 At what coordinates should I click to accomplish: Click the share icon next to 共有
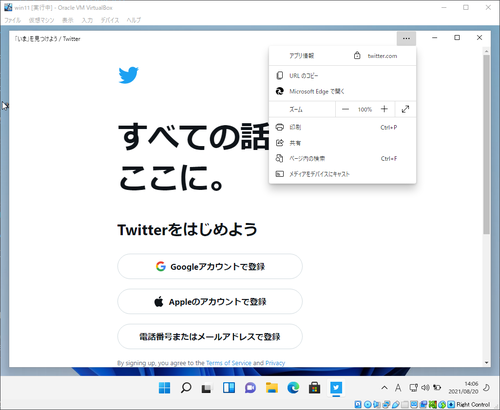tap(280, 143)
